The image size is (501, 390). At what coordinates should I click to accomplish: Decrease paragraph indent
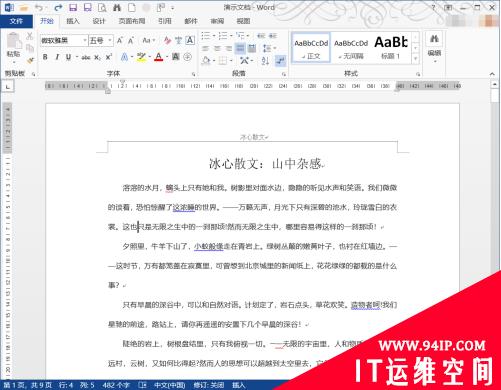click(x=261, y=36)
